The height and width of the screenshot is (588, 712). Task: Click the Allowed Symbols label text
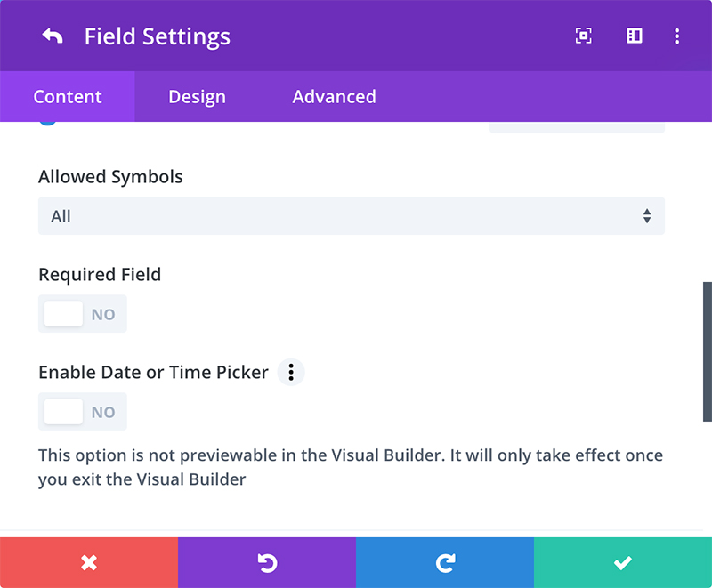[x=110, y=177]
